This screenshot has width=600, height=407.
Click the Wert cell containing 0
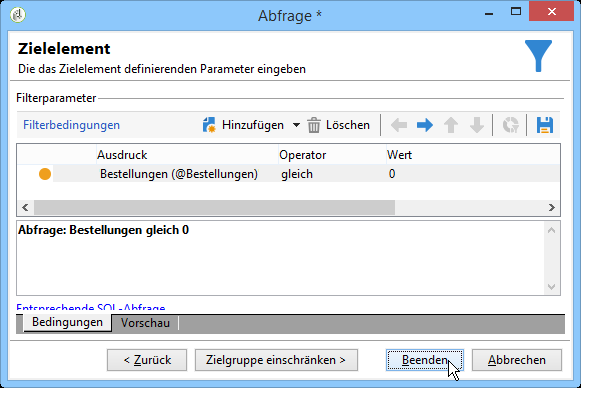(473, 174)
